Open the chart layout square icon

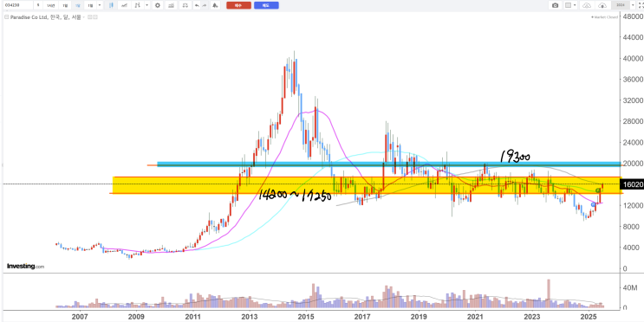tap(568, 5)
